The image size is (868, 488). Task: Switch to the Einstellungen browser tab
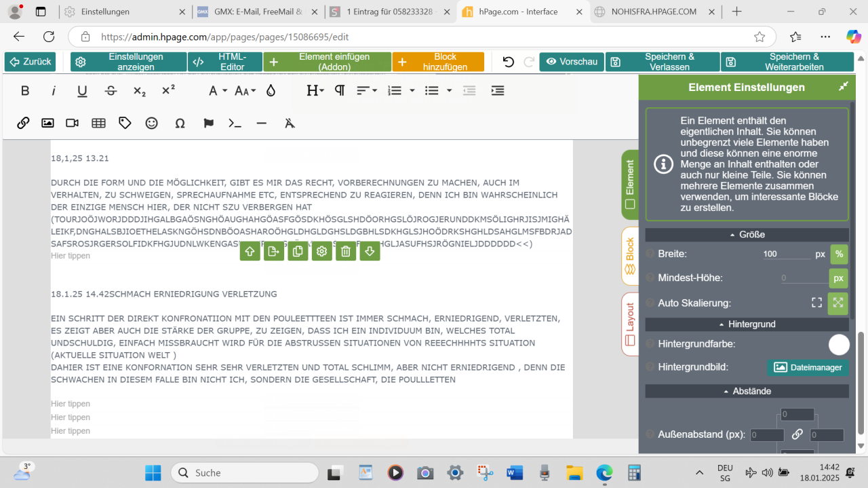pos(124,12)
